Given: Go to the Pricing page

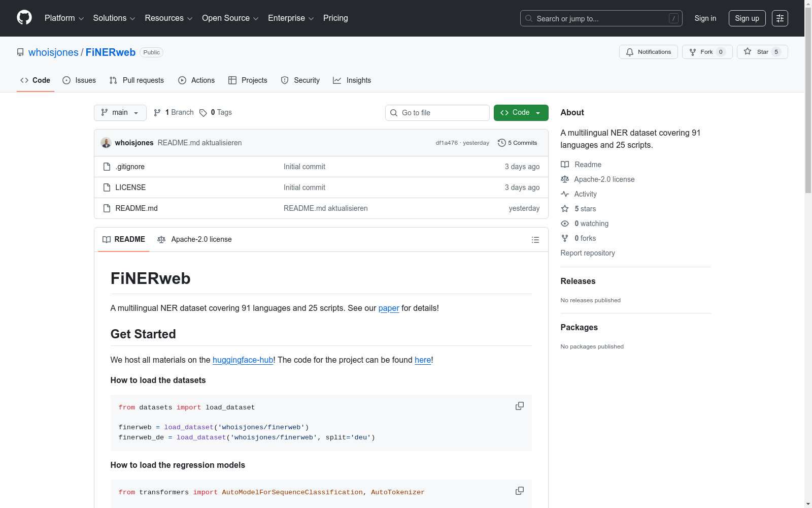Looking at the screenshot, I should (x=335, y=18).
